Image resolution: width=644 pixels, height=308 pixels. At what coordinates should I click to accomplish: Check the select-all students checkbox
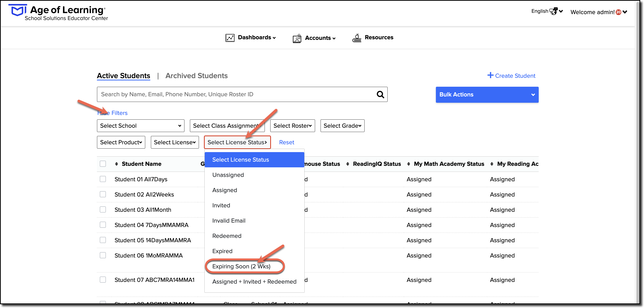pyautogui.click(x=103, y=164)
